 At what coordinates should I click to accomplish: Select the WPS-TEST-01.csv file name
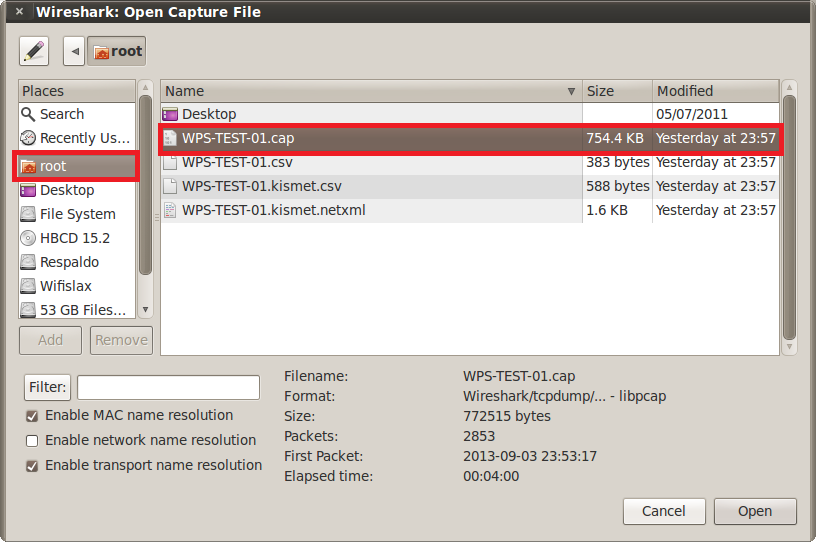coord(237,162)
